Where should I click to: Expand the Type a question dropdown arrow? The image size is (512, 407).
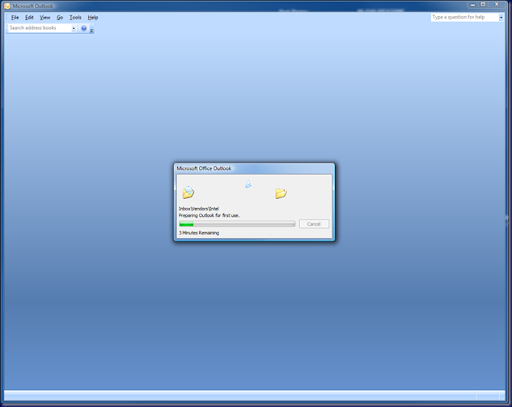501,17
